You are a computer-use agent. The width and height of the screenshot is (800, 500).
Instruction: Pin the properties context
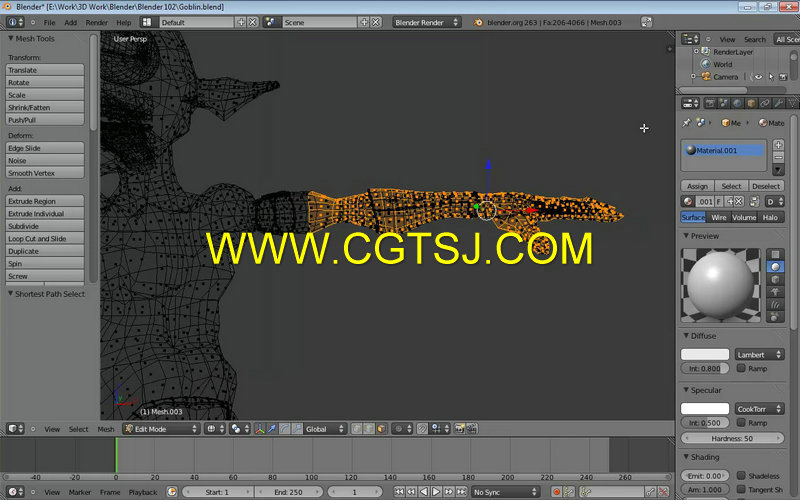point(687,123)
